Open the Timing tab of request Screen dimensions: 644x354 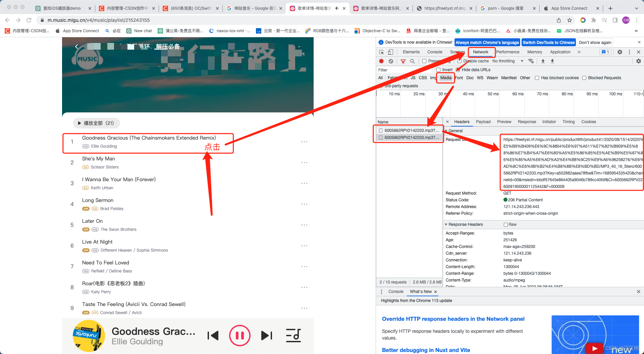(x=569, y=122)
